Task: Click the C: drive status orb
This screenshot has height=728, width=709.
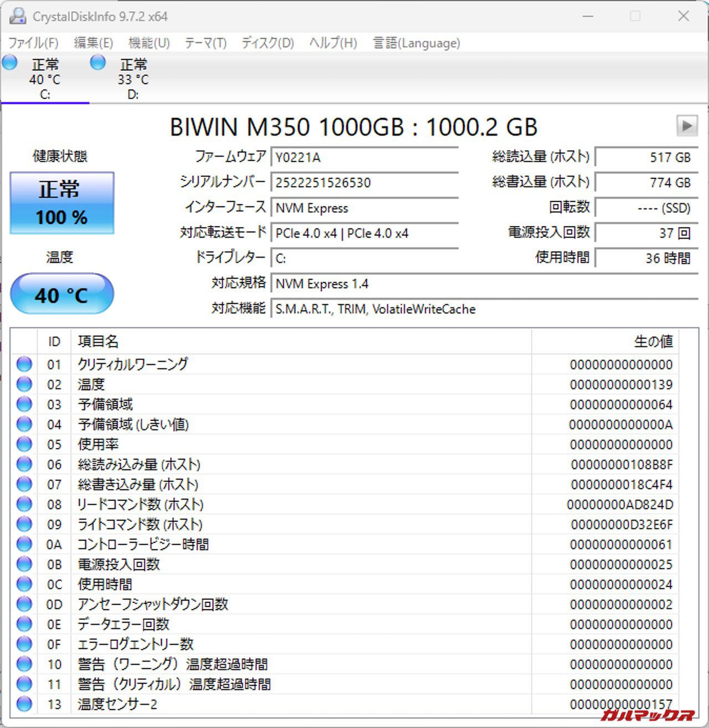Action: (10, 63)
